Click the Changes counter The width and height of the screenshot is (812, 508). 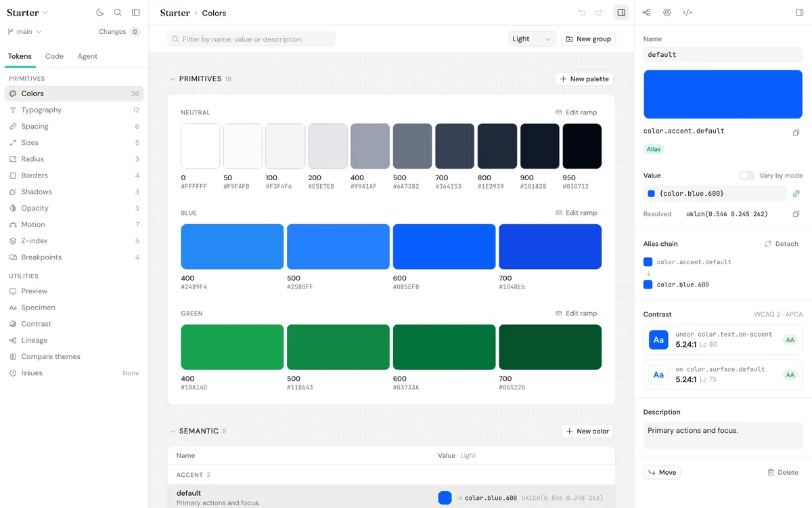pos(119,32)
